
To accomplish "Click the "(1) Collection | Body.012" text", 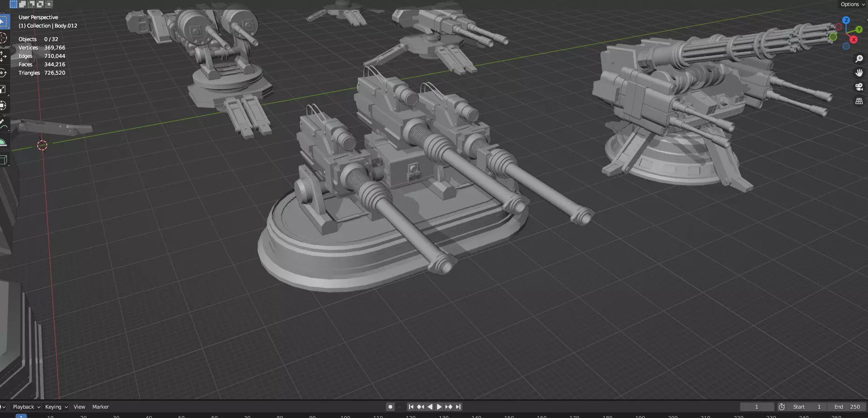I will pos(48,26).
